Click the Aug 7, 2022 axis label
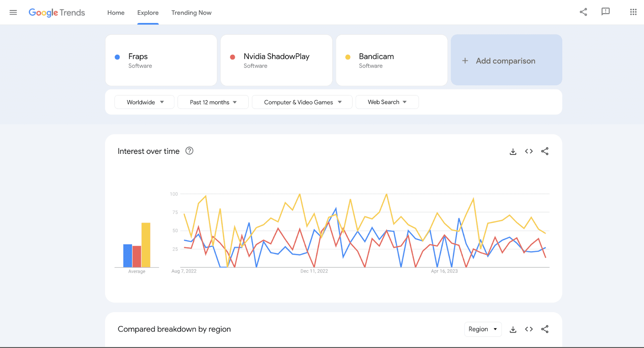The height and width of the screenshot is (348, 644). click(184, 271)
